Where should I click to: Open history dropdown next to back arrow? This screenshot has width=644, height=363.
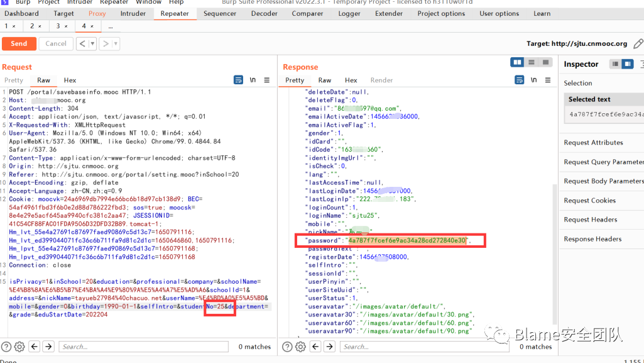pos(93,43)
